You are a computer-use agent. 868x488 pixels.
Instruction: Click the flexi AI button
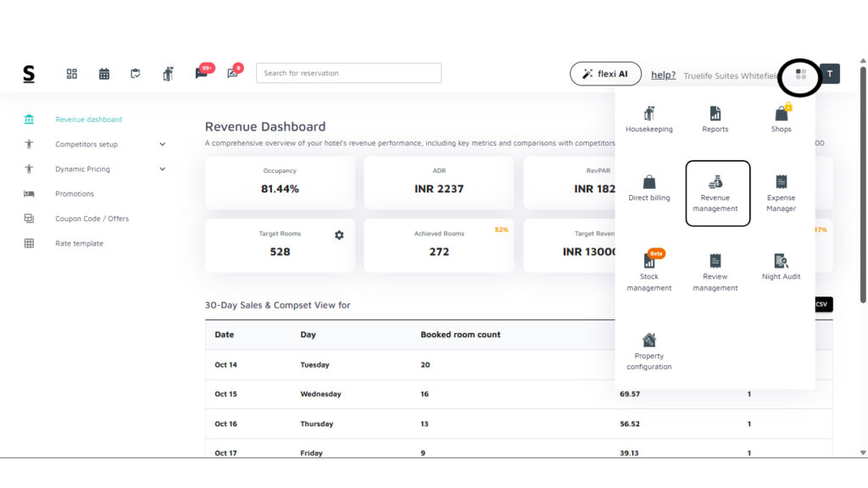pyautogui.click(x=605, y=74)
